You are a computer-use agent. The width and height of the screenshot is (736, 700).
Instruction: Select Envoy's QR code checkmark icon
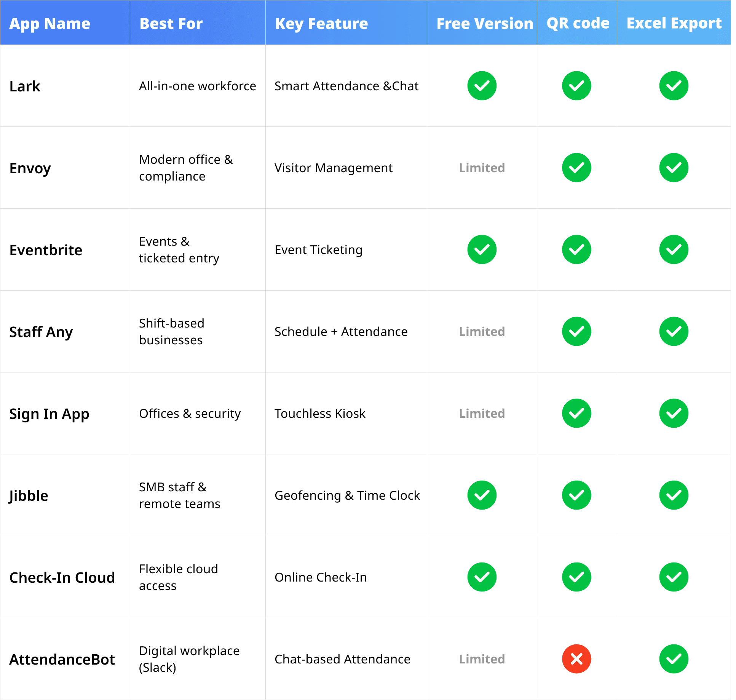coord(576,168)
